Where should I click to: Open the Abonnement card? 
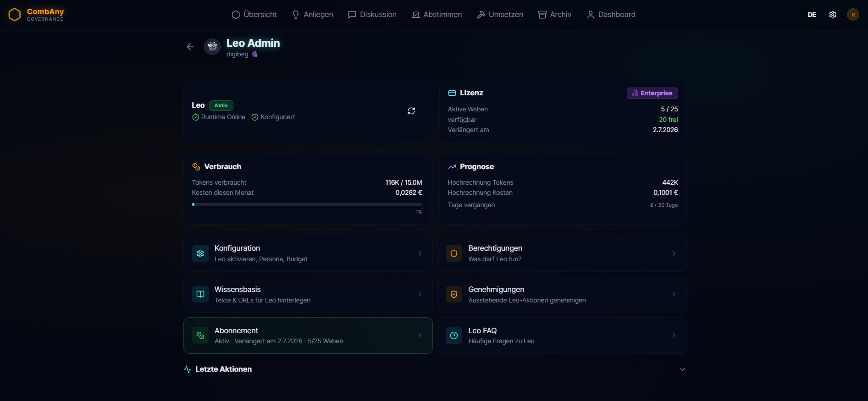[308, 335]
